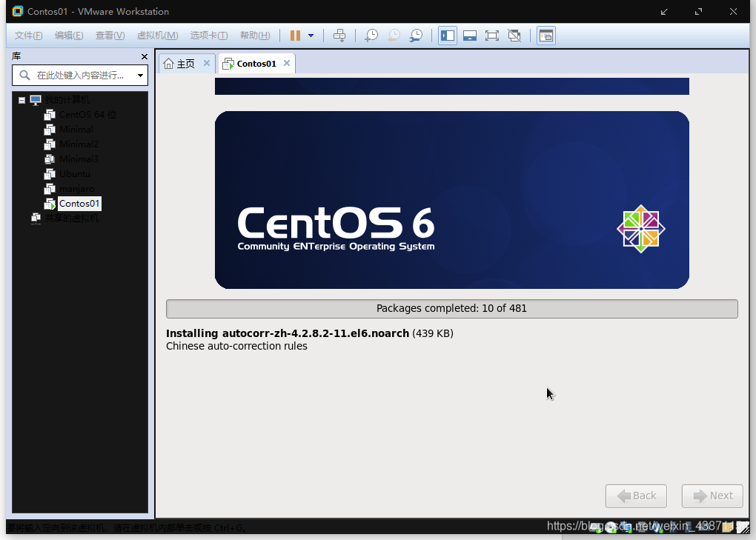Close the Contos01 tab
This screenshot has width=756, height=540.
point(286,63)
